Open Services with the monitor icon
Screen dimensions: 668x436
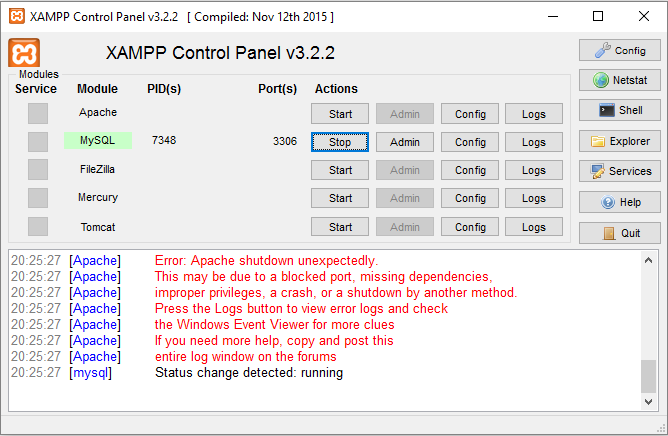click(619, 171)
